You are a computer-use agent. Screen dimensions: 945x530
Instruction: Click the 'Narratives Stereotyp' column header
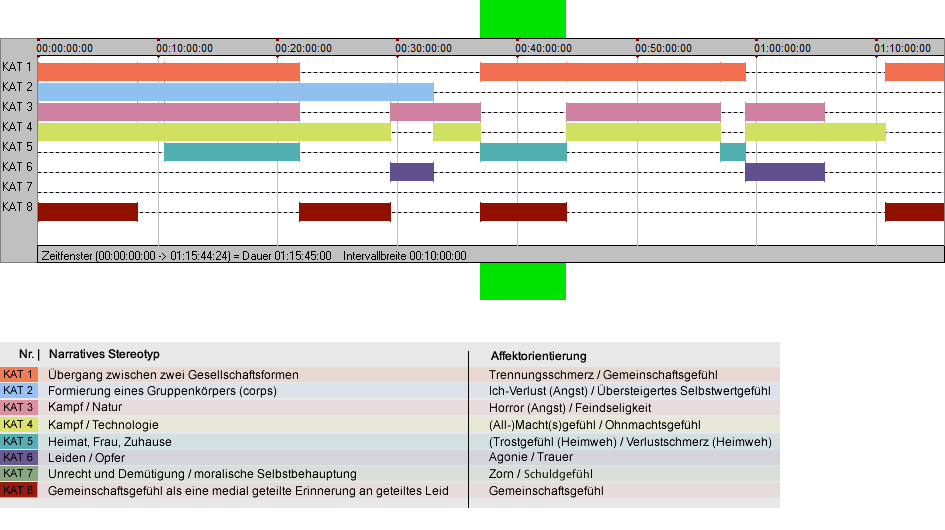[104, 354]
